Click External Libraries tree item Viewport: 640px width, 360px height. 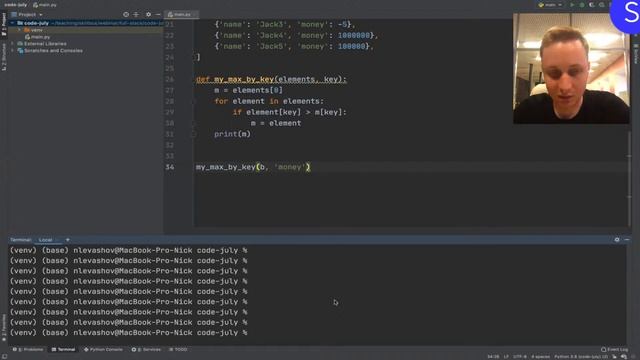pos(42,44)
